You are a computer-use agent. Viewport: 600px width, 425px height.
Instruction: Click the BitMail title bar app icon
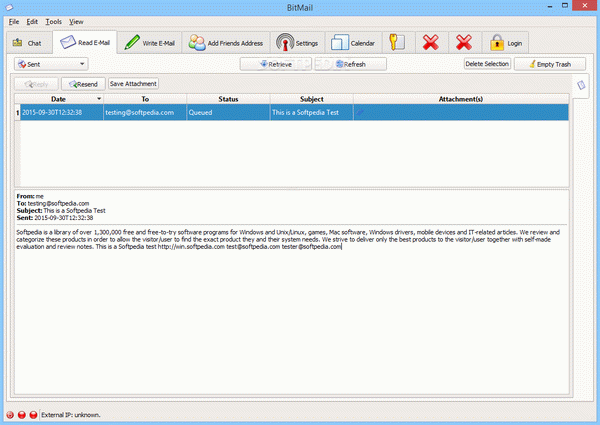pyautogui.click(x=9, y=7)
